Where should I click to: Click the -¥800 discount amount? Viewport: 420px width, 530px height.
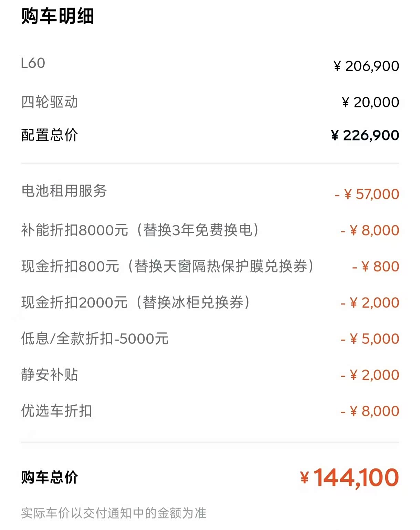(376, 267)
